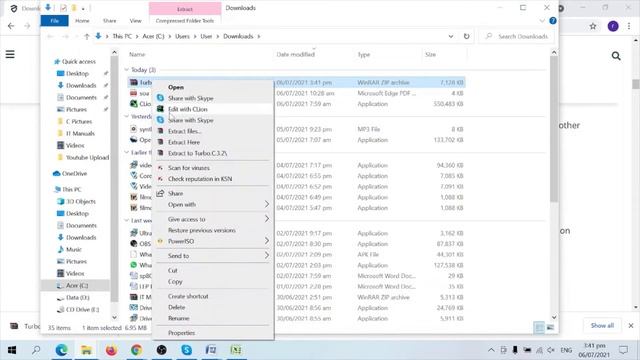The image size is (640, 360).
Task: Expand the Send to submenu
Action: [x=267, y=256]
